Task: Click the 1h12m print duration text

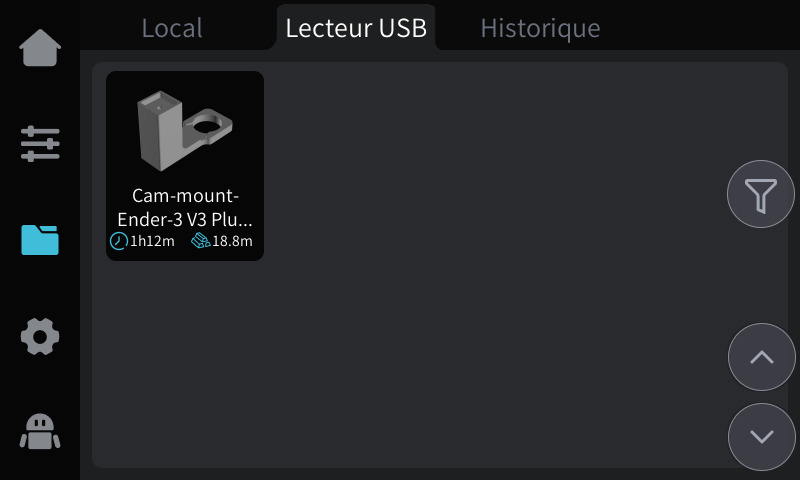Action: (x=152, y=241)
